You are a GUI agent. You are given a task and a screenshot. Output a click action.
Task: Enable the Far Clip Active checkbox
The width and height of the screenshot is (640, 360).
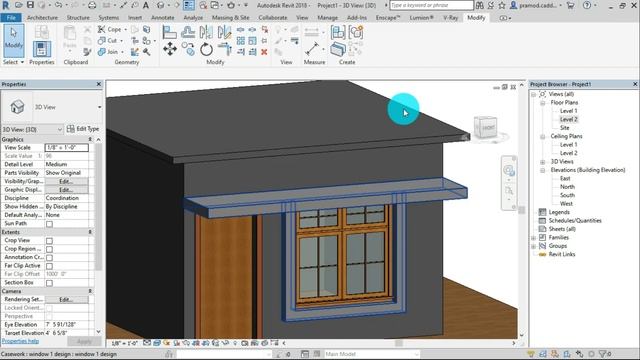coord(49,266)
